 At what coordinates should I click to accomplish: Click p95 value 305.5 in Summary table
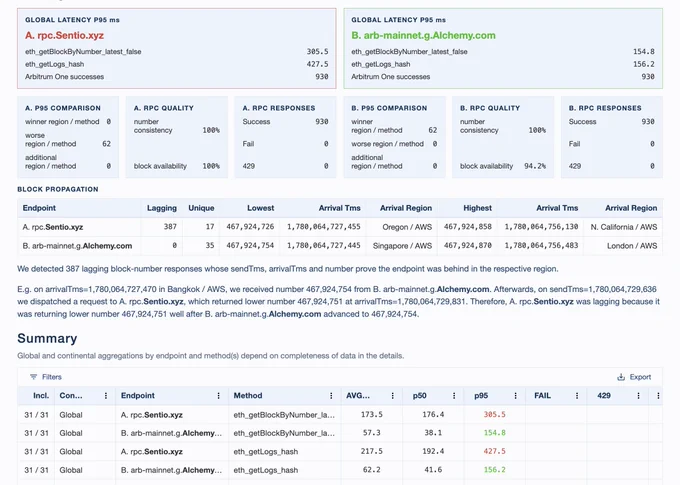point(494,415)
